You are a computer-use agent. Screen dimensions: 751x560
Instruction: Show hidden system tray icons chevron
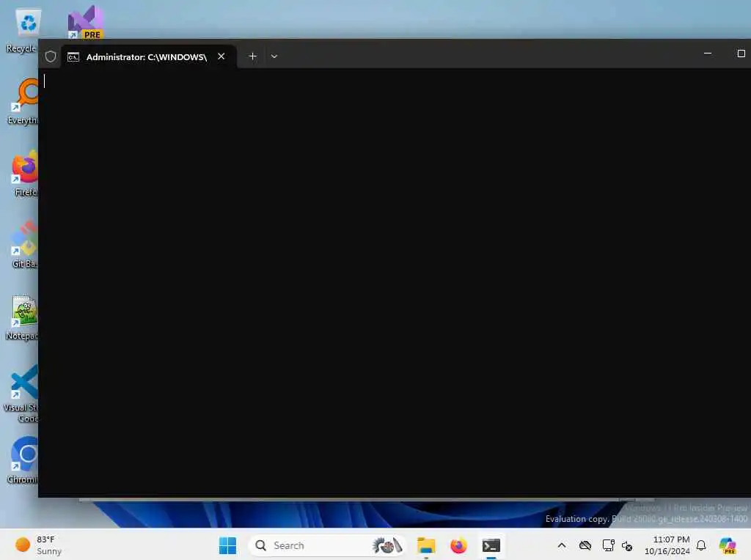[x=562, y=545]
